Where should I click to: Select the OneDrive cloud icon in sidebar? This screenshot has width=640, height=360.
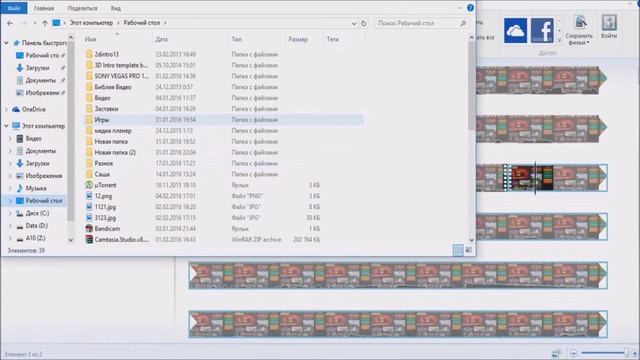tap(16, 109)
